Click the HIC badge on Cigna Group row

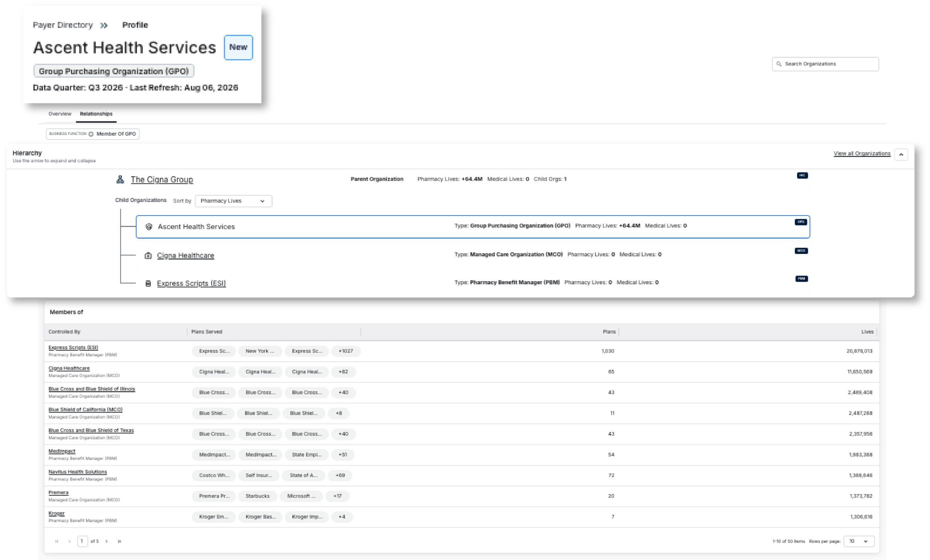(x=802, y=175)
